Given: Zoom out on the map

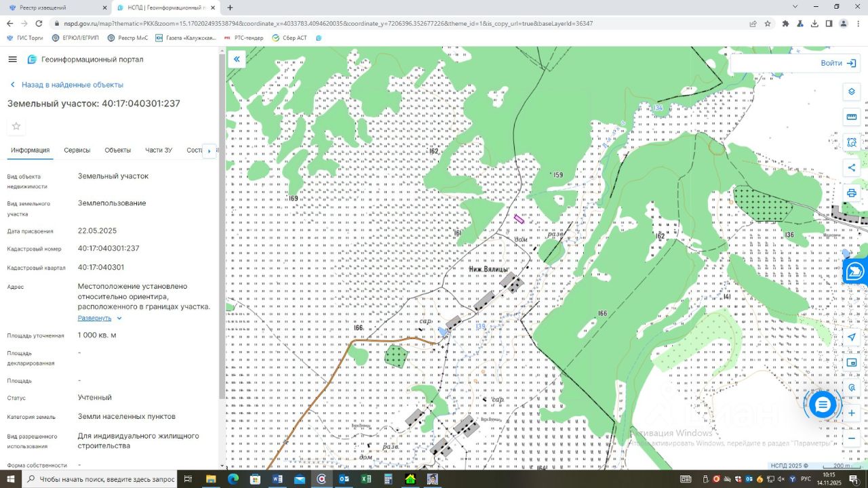Looking at the screenshot, I should pos(852,438).
